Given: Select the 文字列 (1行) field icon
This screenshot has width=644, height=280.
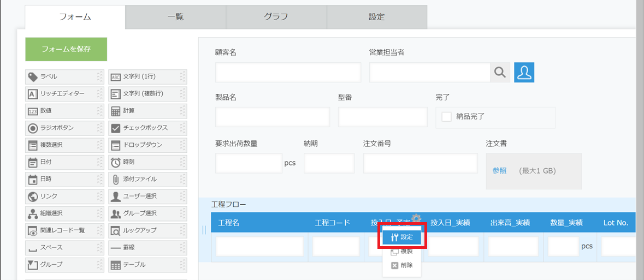Looking at the screenshot, I should (x=116, y=77).
